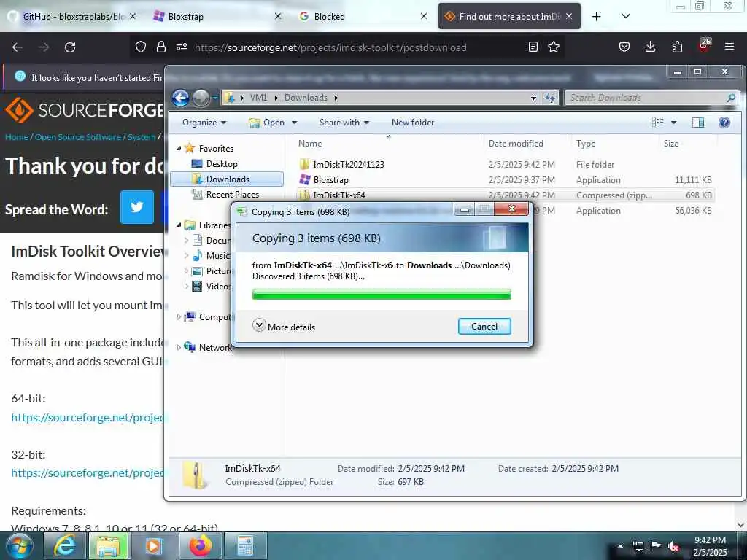Image resolution: width=747 pixels, height=560 pixels.
Task: Select Downloads in Favorites
Action: (x=228, y=179)
